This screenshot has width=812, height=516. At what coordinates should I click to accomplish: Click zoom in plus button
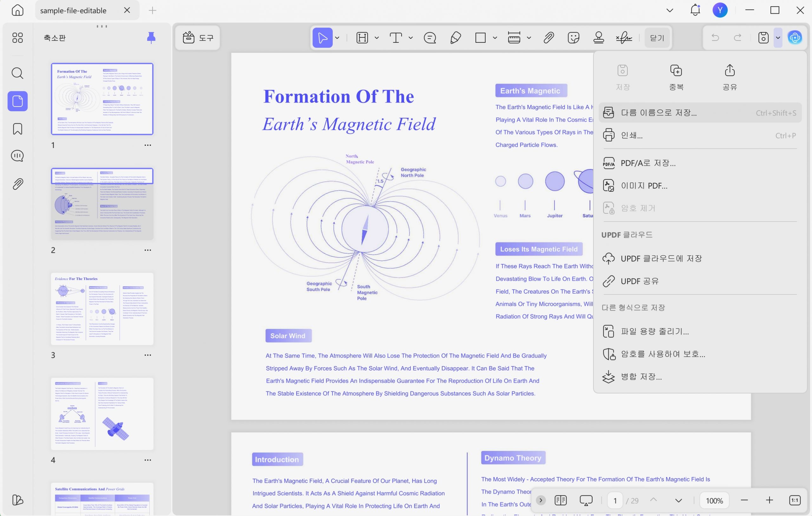769,500
